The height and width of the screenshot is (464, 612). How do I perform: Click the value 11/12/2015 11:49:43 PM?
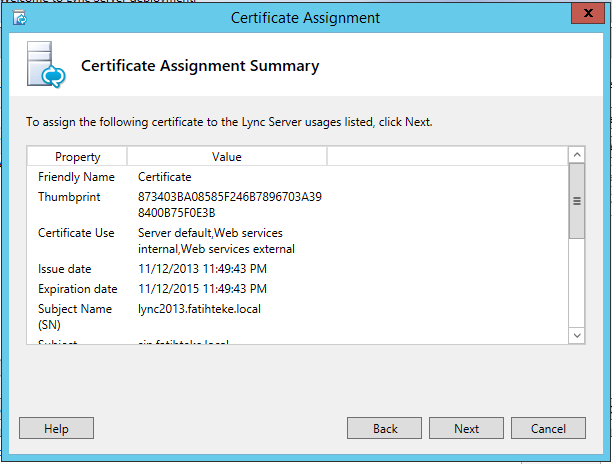[202, 289]
